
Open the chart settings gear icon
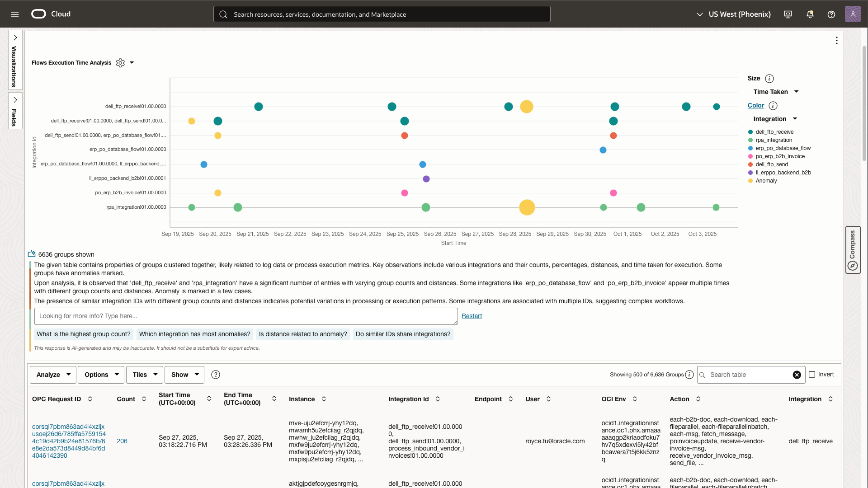[x=120, y=63]
